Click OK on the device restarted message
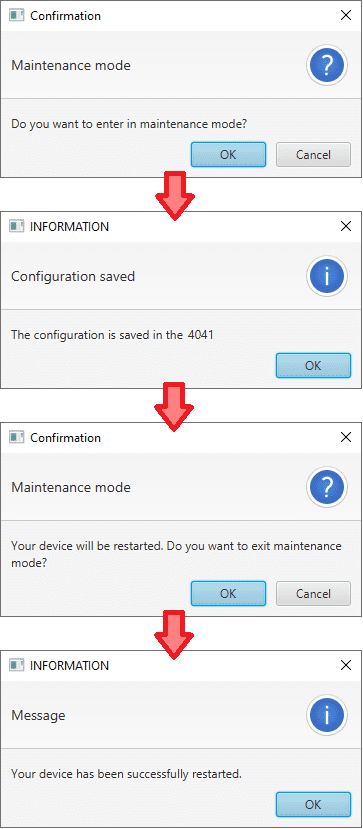The width and height of the screenshot is (363, 829). point(313,804)
